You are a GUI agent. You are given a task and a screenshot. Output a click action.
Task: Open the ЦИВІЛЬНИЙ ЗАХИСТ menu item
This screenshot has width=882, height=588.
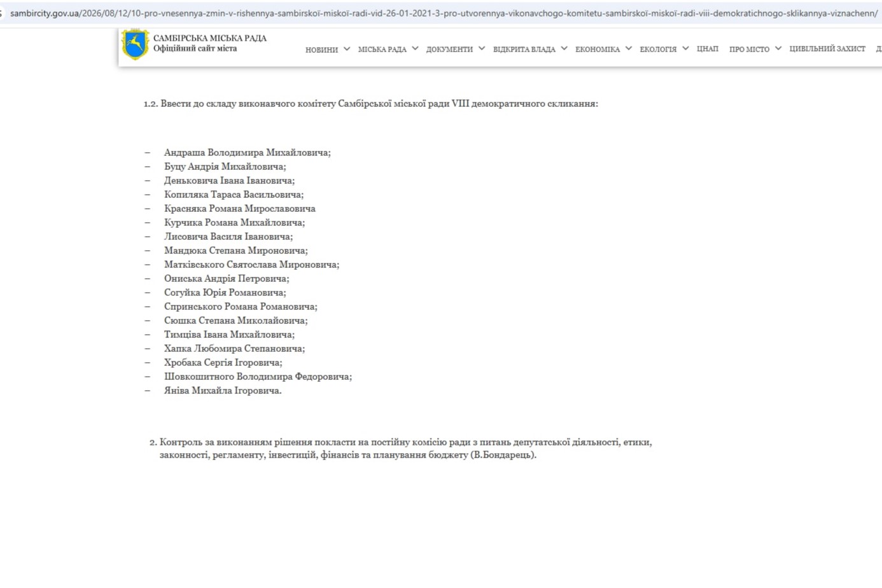point(827,49)
